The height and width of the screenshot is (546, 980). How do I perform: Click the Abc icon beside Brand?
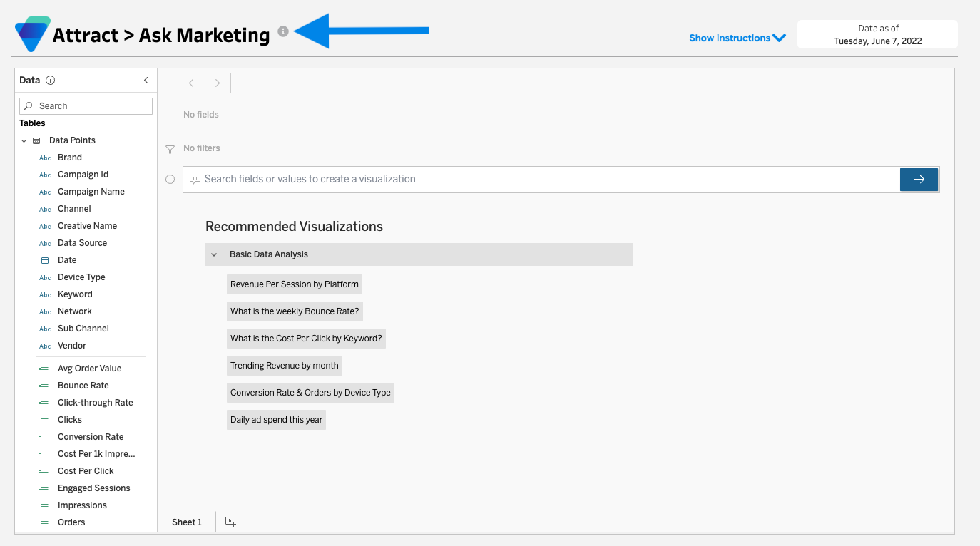coord(45,158)
